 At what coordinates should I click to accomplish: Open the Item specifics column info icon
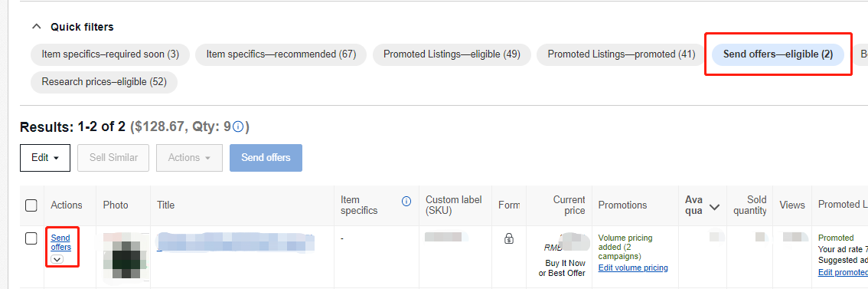coord(406,201)
